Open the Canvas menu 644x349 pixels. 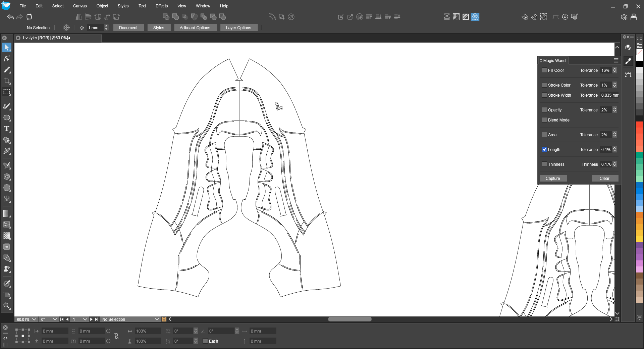[x=80, y=6]
